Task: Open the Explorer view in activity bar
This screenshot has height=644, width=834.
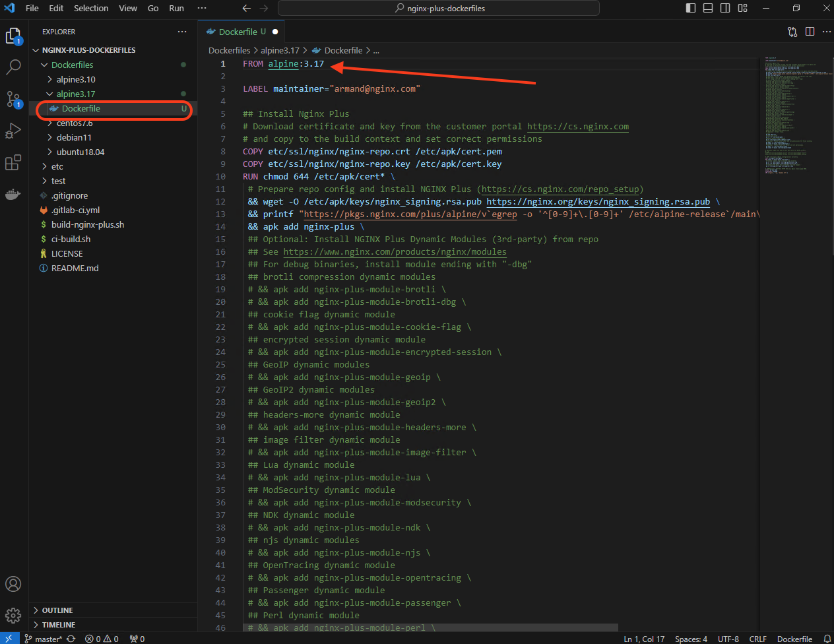Action: [x=13, y=36]
